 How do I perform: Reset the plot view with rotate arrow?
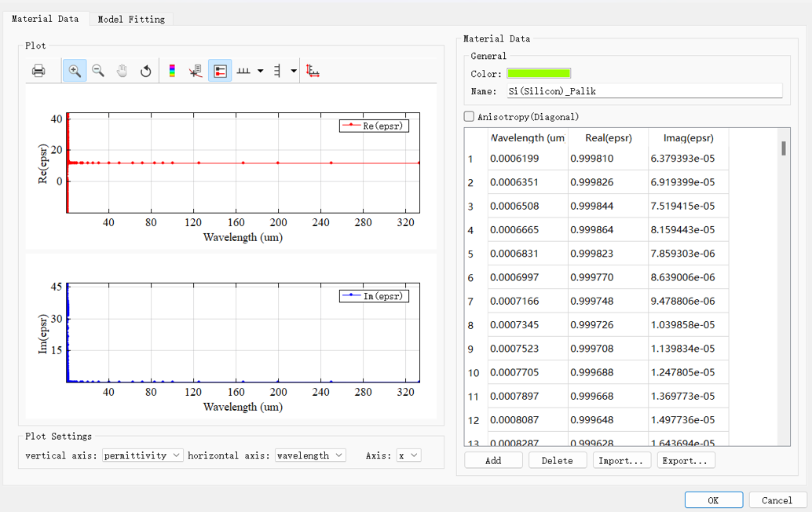click(145, 71)
